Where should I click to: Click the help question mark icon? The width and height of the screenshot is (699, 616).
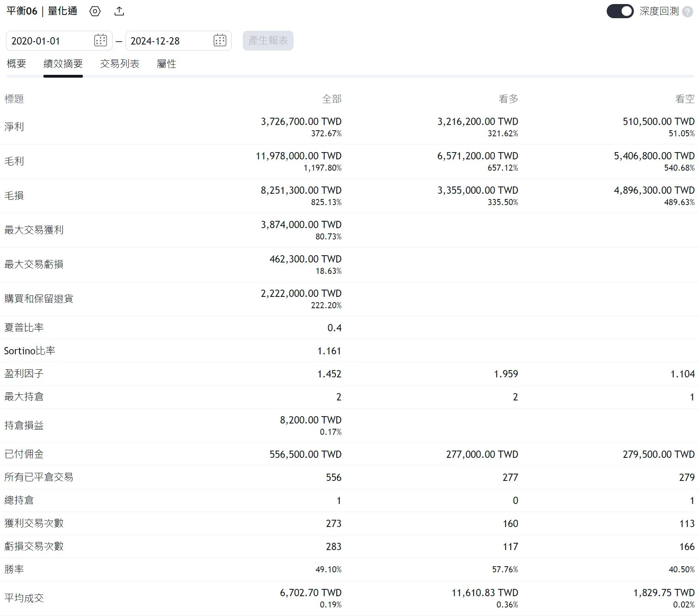[x=687, y=12]
